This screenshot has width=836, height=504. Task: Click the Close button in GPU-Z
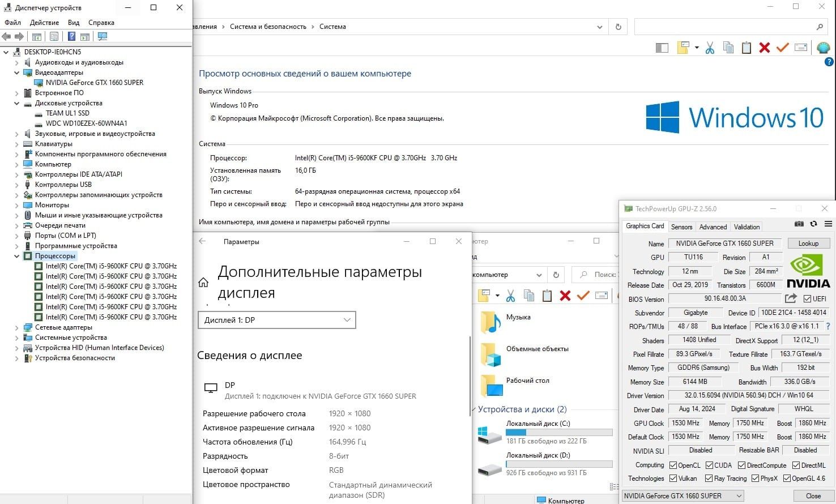tap(813, 496)
